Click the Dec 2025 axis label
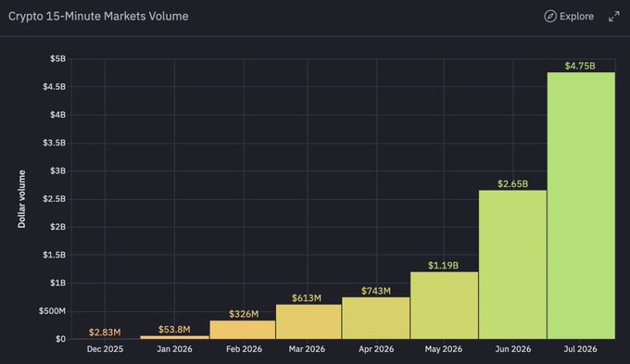The image size is (630, 364). tap(105, 349)
